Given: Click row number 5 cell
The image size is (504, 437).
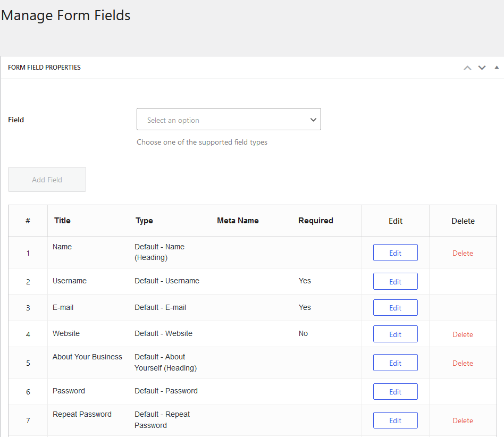Looking at the screenshot, I should tap(28, 363).
